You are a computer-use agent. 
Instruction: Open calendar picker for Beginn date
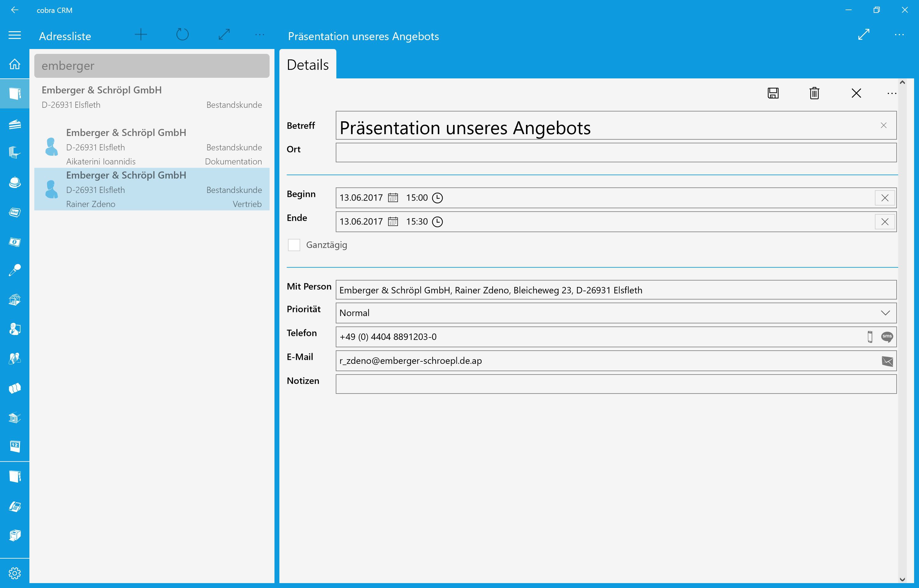click(393, 198)
